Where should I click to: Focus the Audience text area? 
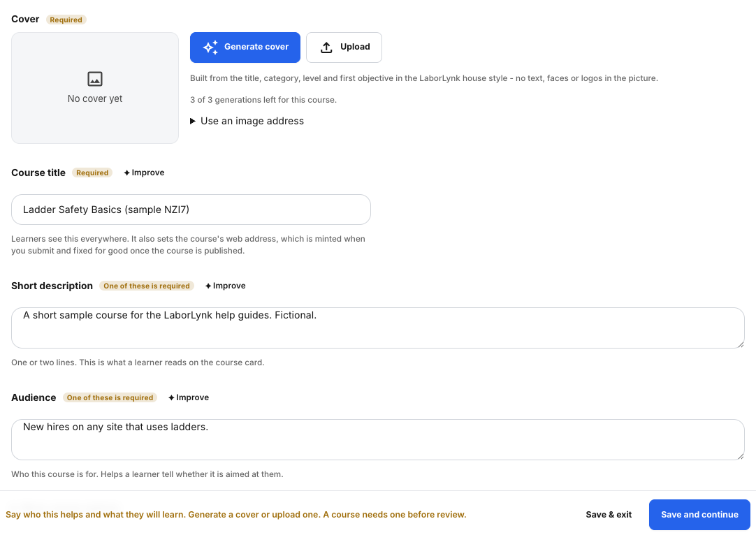point(378,439)
